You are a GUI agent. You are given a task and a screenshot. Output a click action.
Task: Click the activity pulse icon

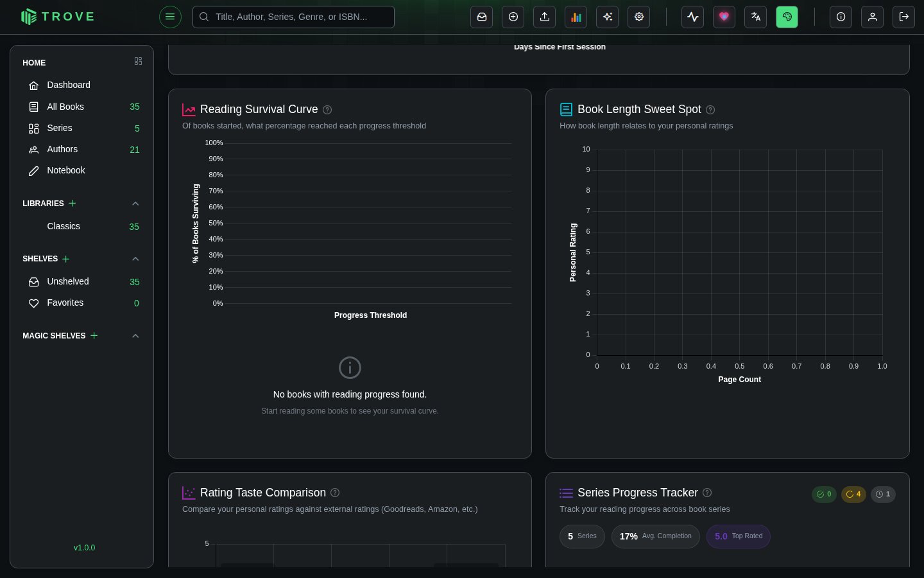pos(693,17)
